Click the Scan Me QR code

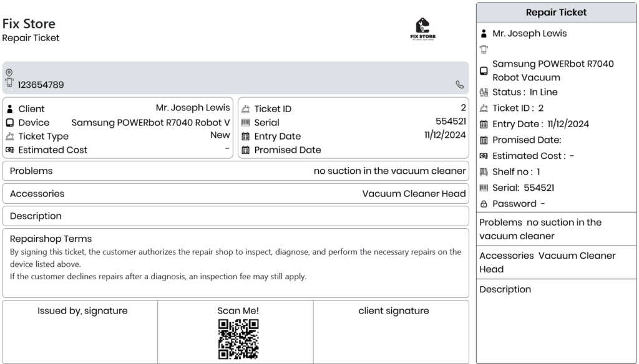click(x=238, y=339)
